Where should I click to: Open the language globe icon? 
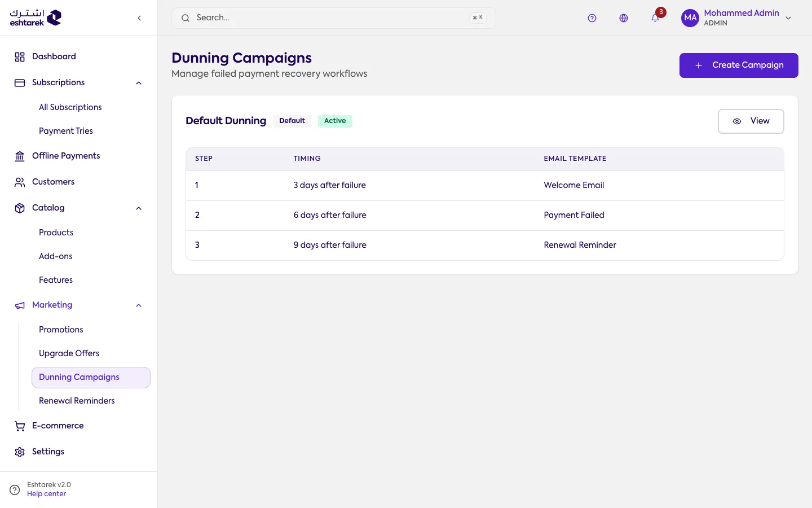point(624,18)
